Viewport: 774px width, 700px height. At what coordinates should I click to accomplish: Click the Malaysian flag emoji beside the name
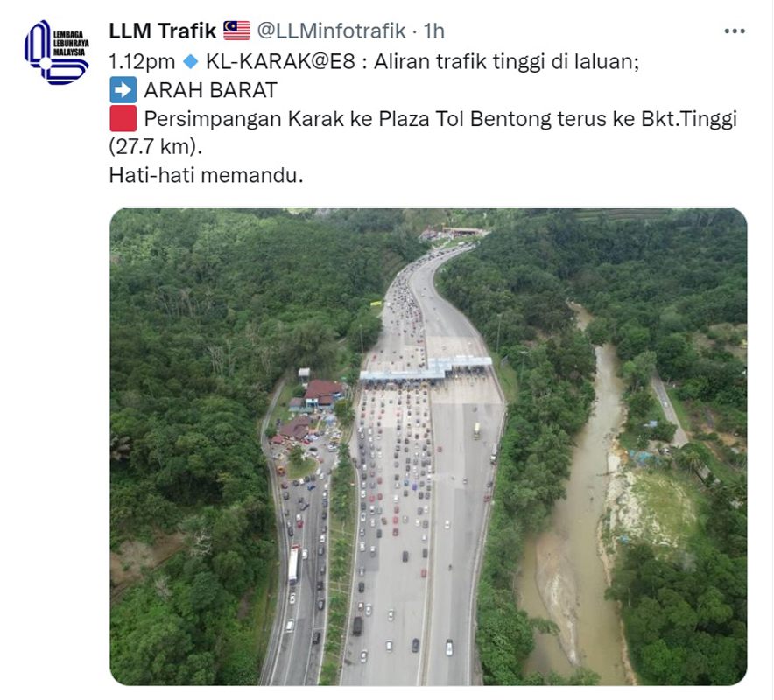[x=237, y=31]
